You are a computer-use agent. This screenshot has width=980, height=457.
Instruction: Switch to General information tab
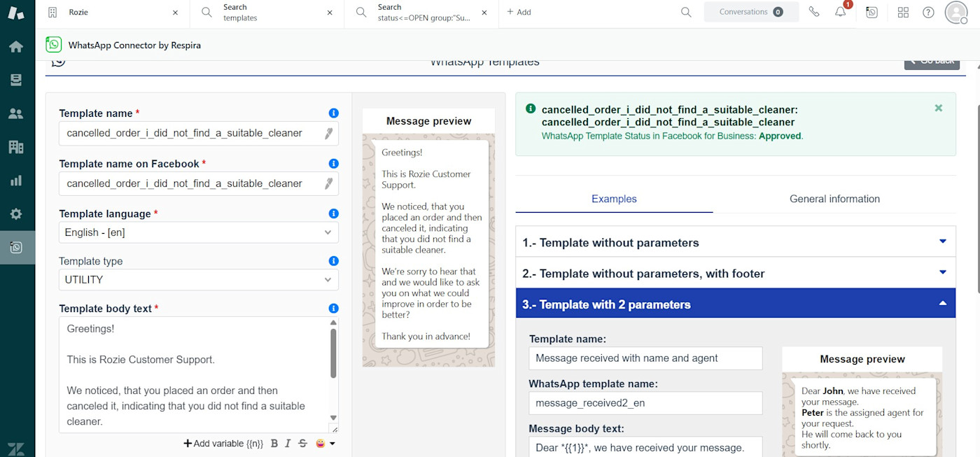[x=834, y=199]
